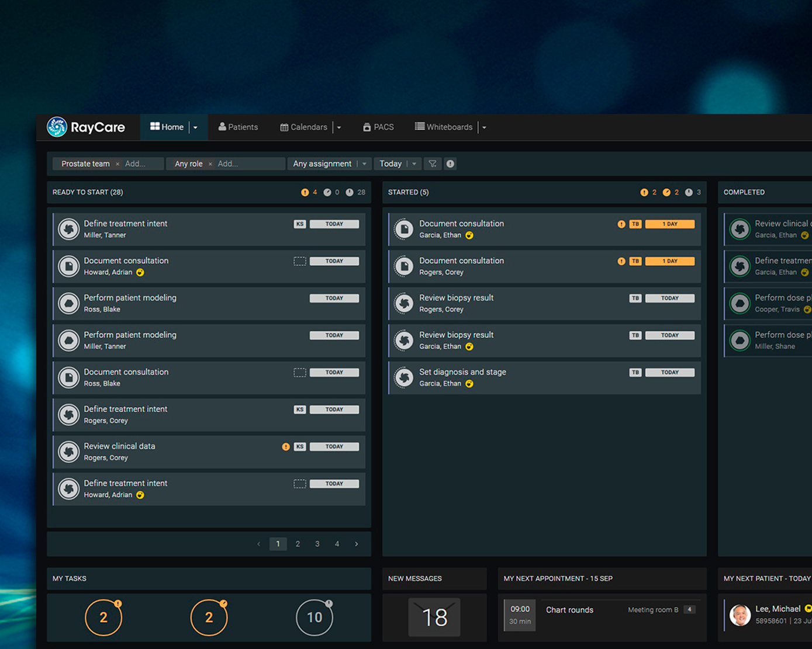Viewport: 812px width, 649px height.
Task: Click the KS assignee badge on Miller, Tanner task
Action: [300, 224]
